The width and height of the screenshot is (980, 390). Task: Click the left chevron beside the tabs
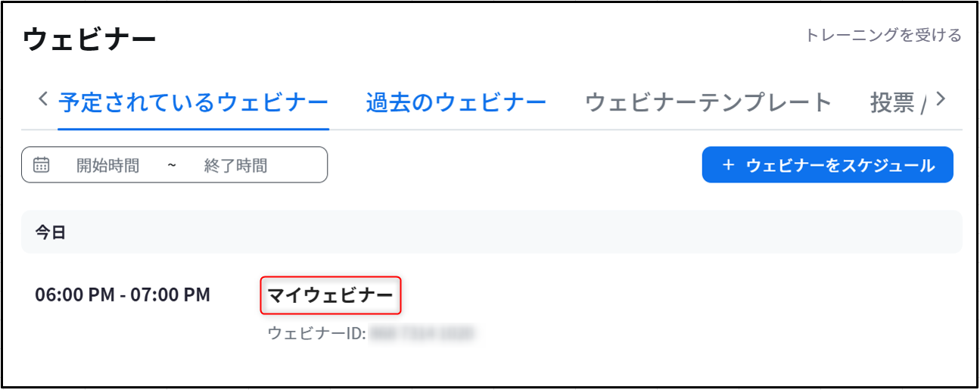42,99
